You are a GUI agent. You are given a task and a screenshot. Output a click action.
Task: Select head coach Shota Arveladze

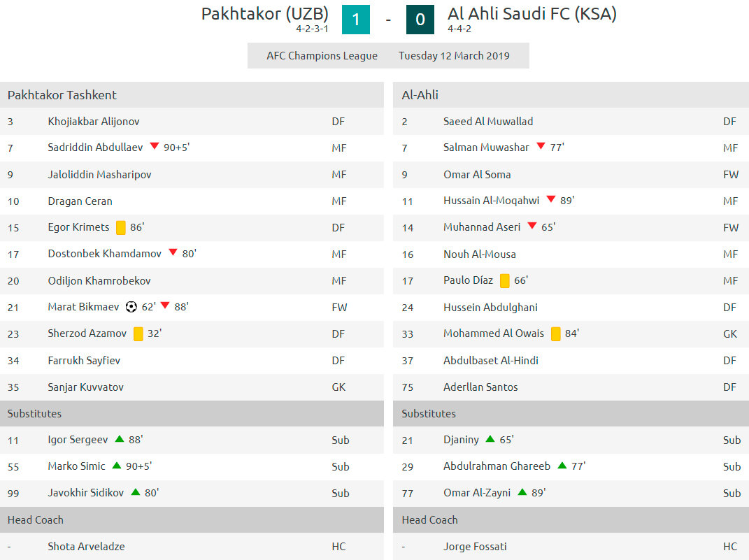click(86, 546)
